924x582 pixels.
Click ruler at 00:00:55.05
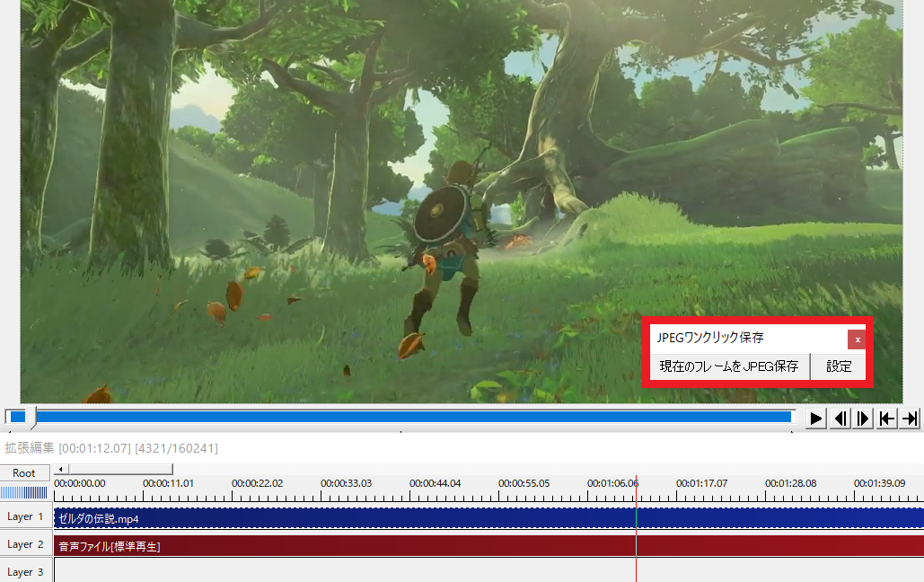pyautogui.click(x=524, y=483)
